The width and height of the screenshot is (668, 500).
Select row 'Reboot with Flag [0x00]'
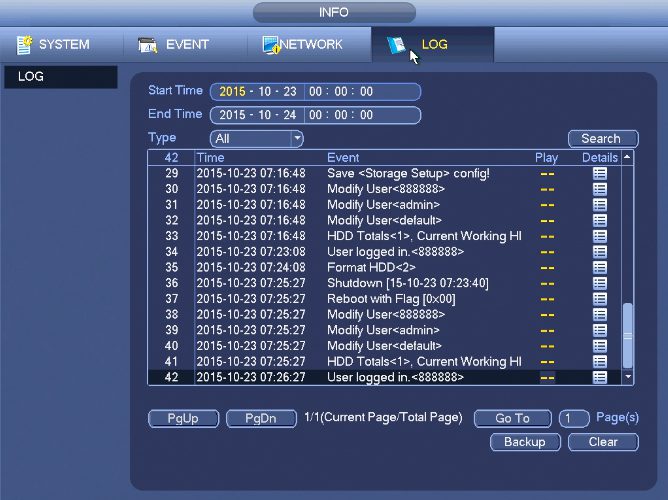click(x=384, y=299)
